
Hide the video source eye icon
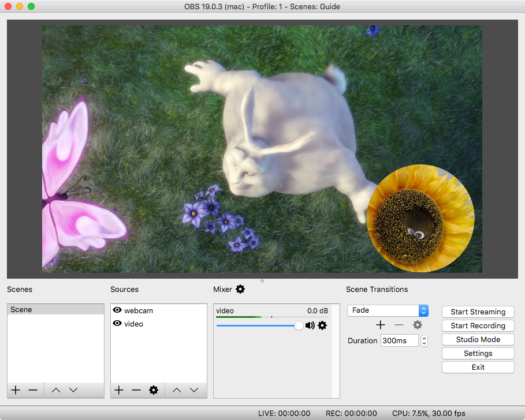click(117, 323)
